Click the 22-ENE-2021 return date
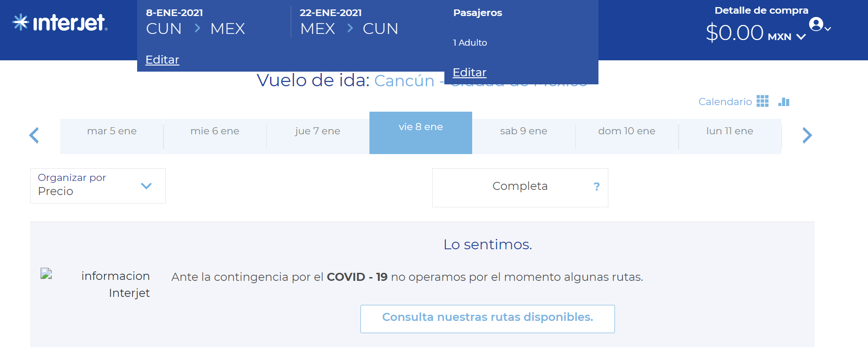This screenshot has width=868, height=360. point(331,13)
